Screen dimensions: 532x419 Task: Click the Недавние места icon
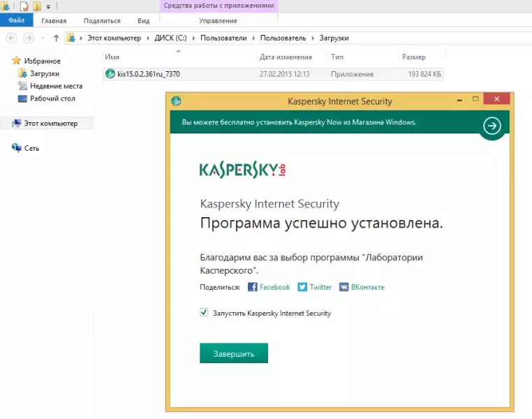[22, 86]
